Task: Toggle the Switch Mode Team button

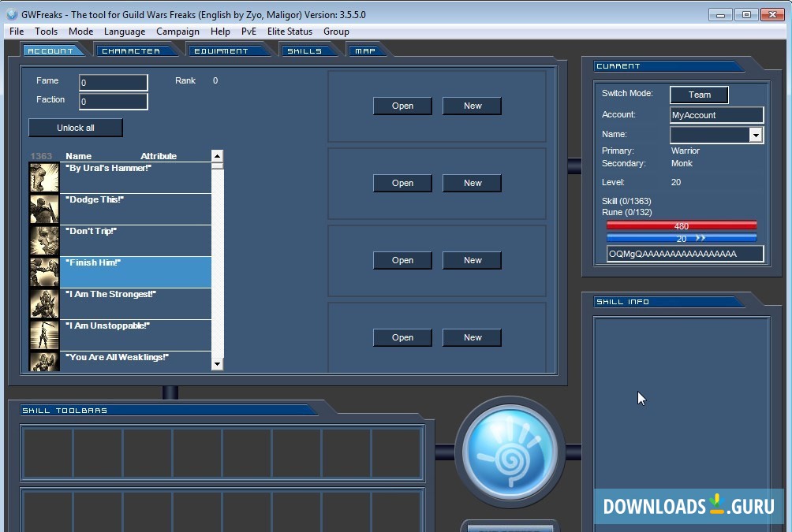Action: click(x=699, y=95)
